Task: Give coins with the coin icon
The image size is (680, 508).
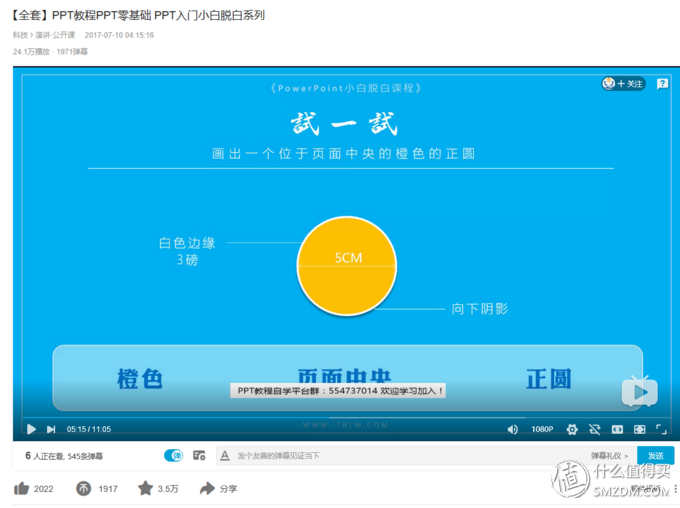Action: 84,488
